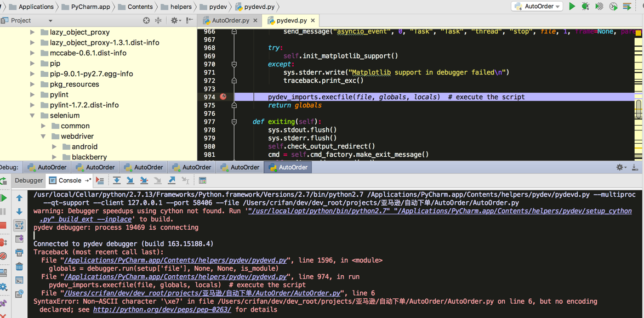The height and width of the screenshot is (318, 644).
Task: Open the AutoOrder.py traceback file link
Action: tap(203, 293)
